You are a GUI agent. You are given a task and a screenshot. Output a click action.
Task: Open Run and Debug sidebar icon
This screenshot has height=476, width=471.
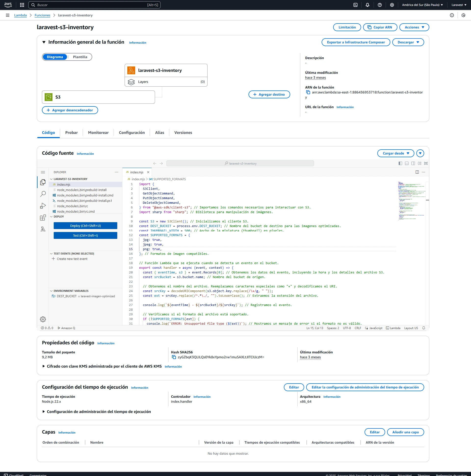(x=43, y=206)
